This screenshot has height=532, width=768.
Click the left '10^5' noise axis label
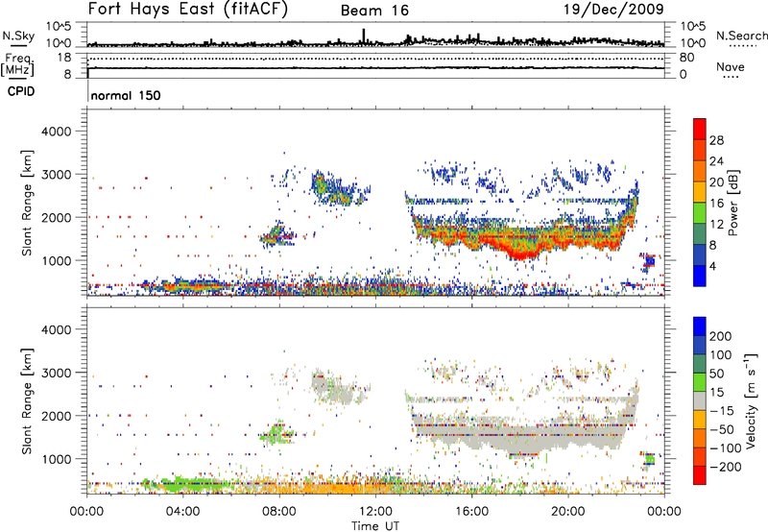click(x=59, y=26)
